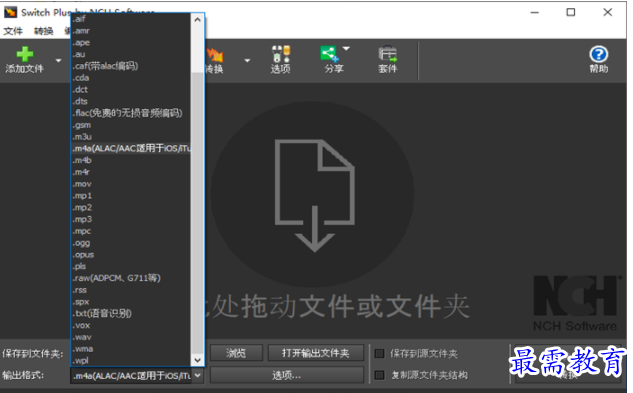Select .aif format in list
Screen dimensions: 633x393
[x=131, y=19]
